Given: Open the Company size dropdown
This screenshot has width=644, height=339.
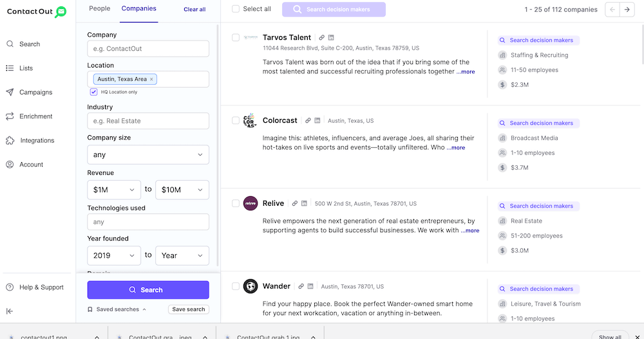Looking at the screenshot, I should 148,155.
